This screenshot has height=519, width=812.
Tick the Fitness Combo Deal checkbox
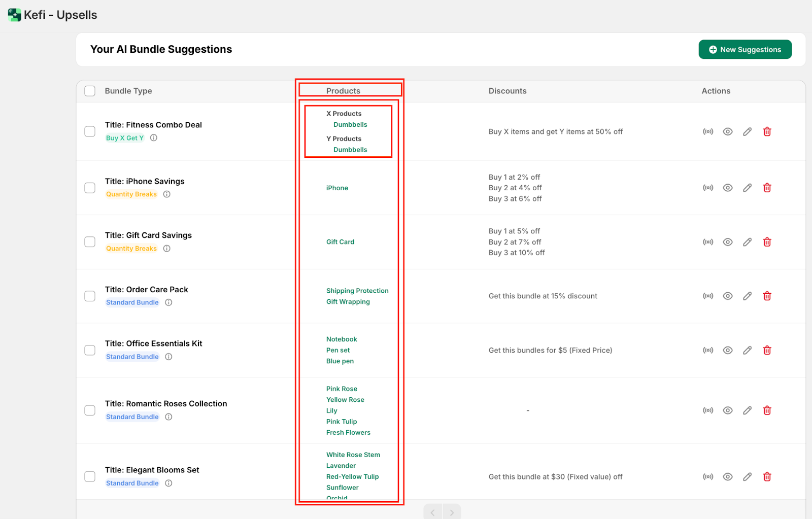pyautogui.click(x=90, y=131)
